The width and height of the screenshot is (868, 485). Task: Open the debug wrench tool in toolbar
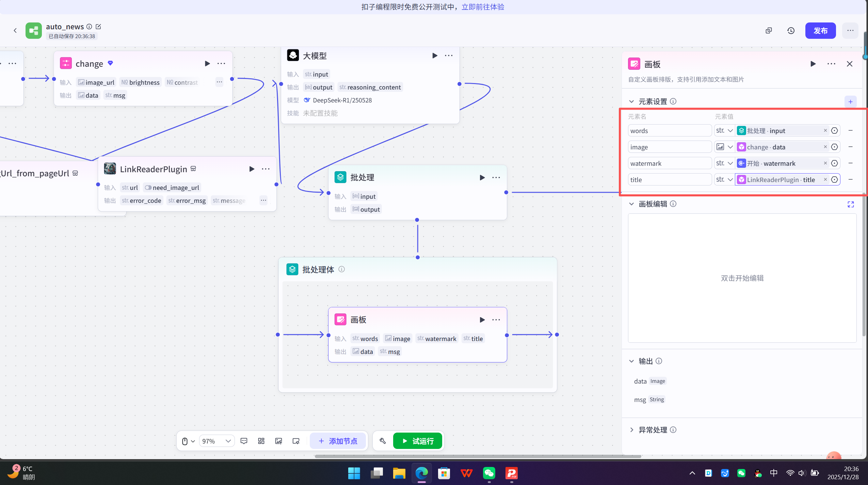click(x=383, y=441)
